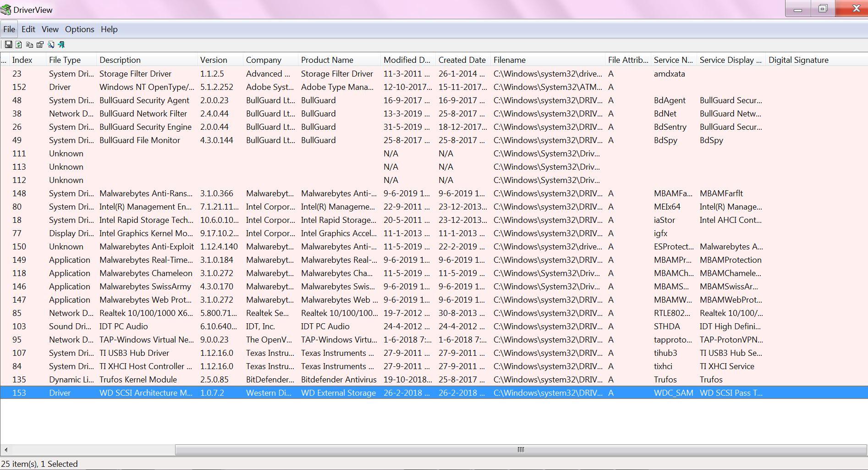Sort by the Description column header
The image size is (868, 470).
tap(147, 60)
